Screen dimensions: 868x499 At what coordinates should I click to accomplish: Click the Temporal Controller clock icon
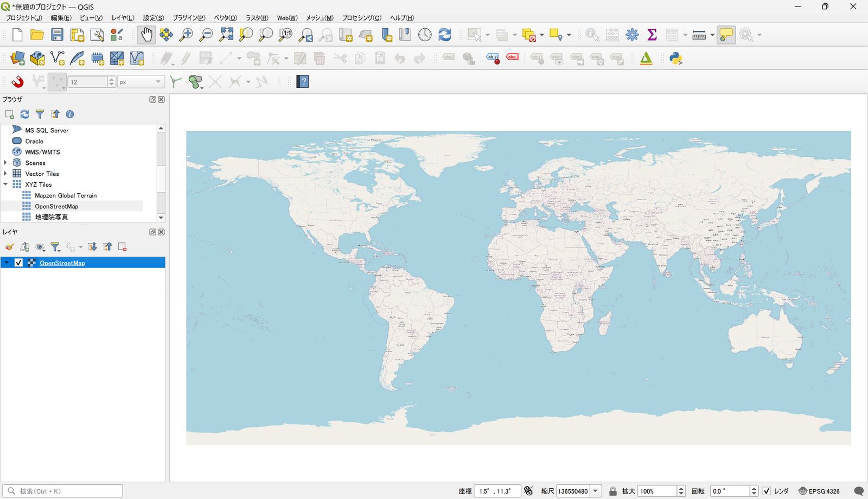pos(425,35)
